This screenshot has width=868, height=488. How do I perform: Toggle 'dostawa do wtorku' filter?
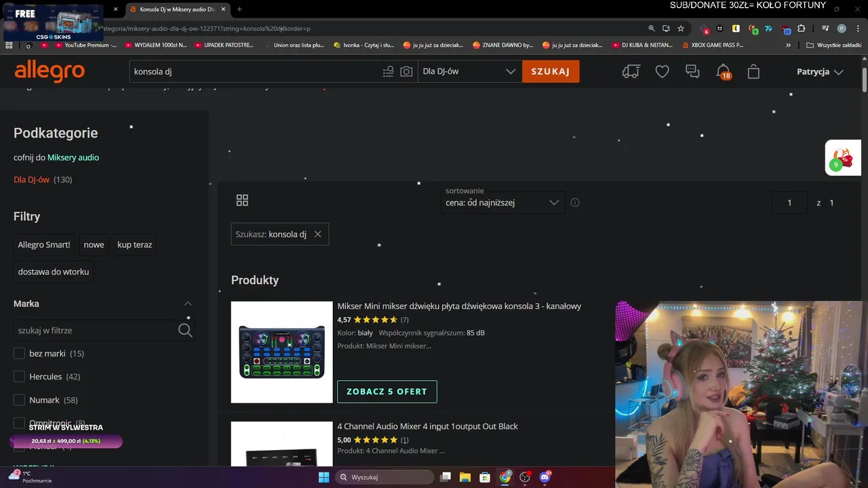(x=54, y=272)
